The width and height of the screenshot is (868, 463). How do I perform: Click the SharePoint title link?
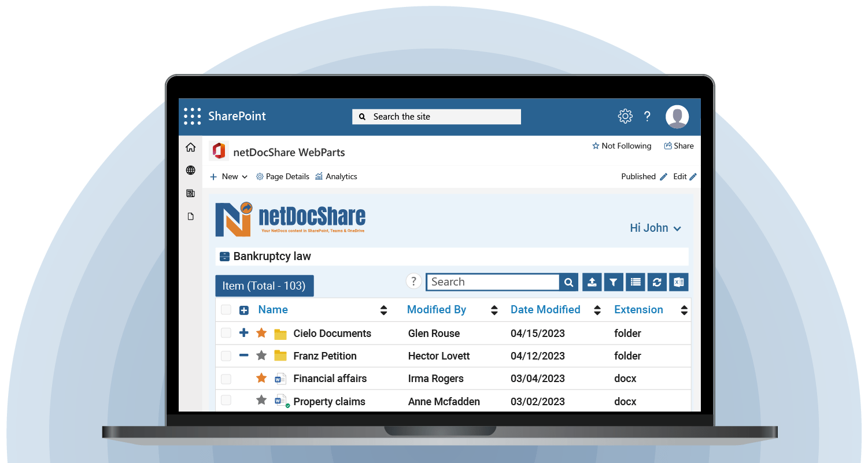[237, 116]
